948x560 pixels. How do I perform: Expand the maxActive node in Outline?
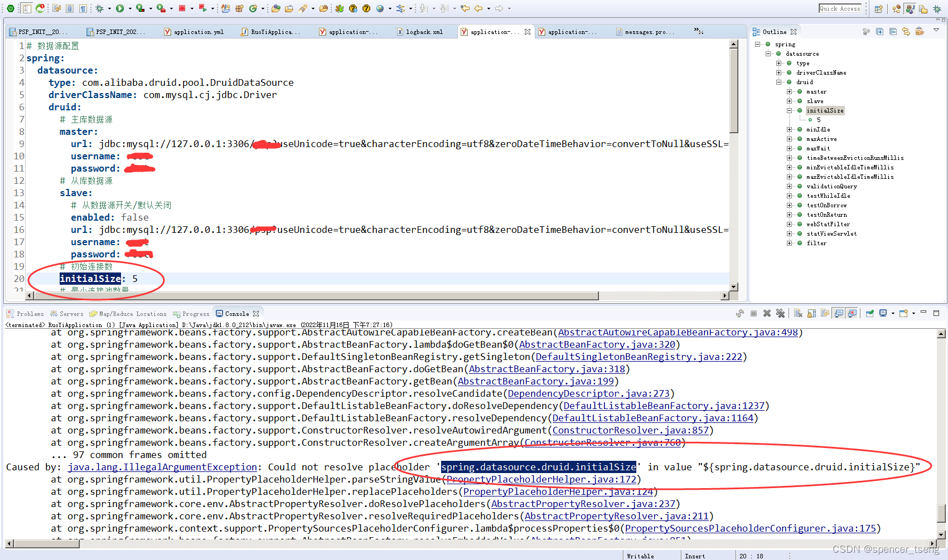[790, 139]
